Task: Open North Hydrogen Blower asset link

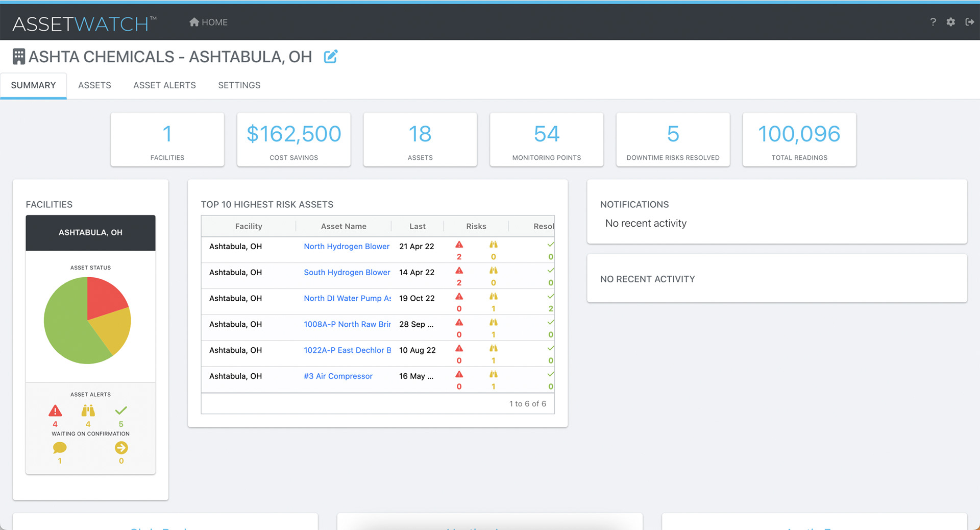Action: pyautogui.click(x=347, y=247)
